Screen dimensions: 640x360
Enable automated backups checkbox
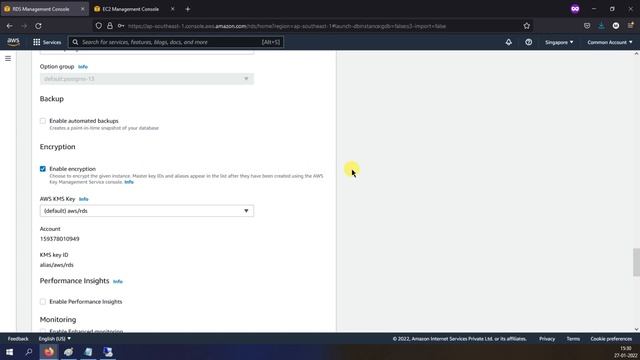pyautogui.click(x=43, y=121)
